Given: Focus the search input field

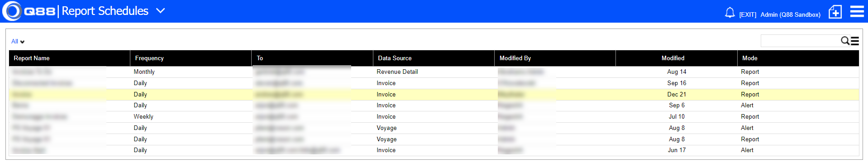Looking at the screenshot, I should click(x=800, y=41).
